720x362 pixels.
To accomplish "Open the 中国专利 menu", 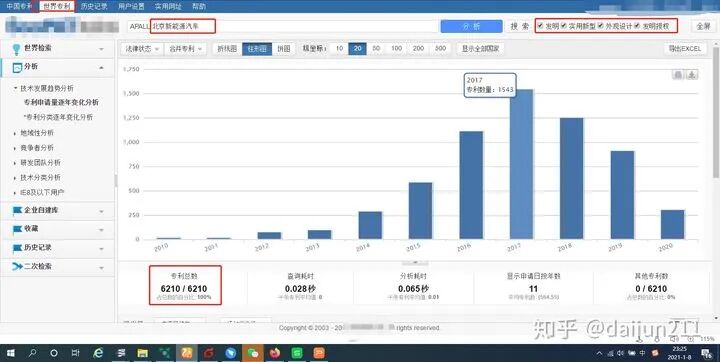I will point(19,6).
